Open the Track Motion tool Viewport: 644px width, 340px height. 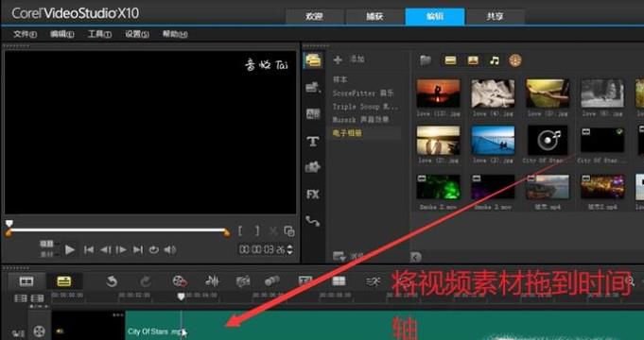click(271, 281)
